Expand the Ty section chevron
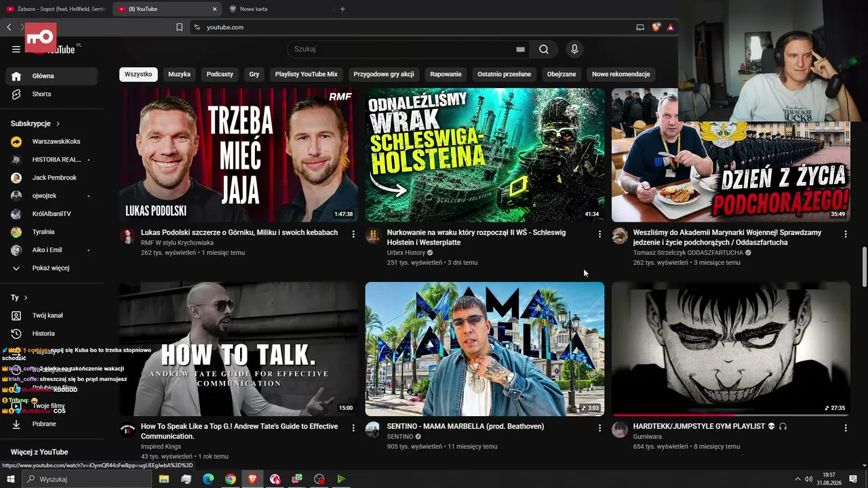Screen dimensions: 868x488 coord(26,298)
